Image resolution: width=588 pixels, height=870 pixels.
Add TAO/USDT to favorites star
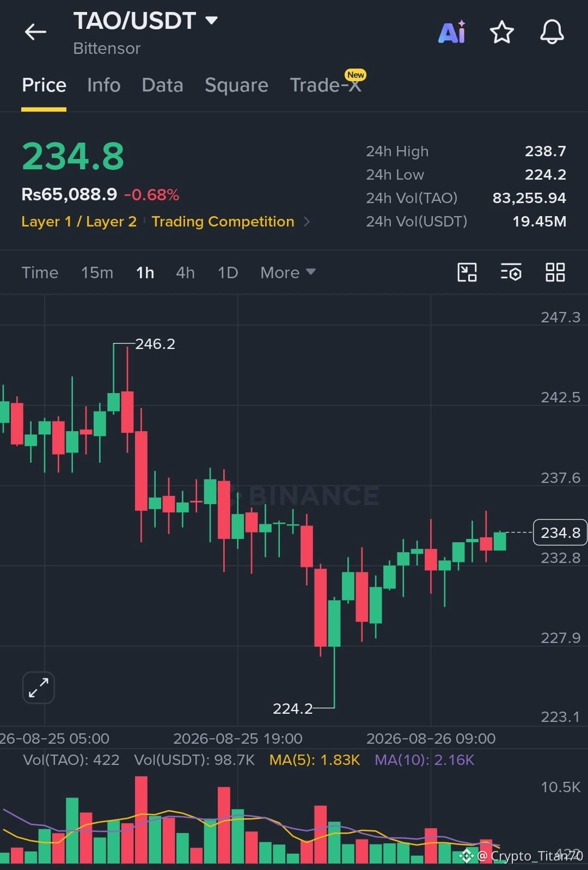(x=501, y=32)
